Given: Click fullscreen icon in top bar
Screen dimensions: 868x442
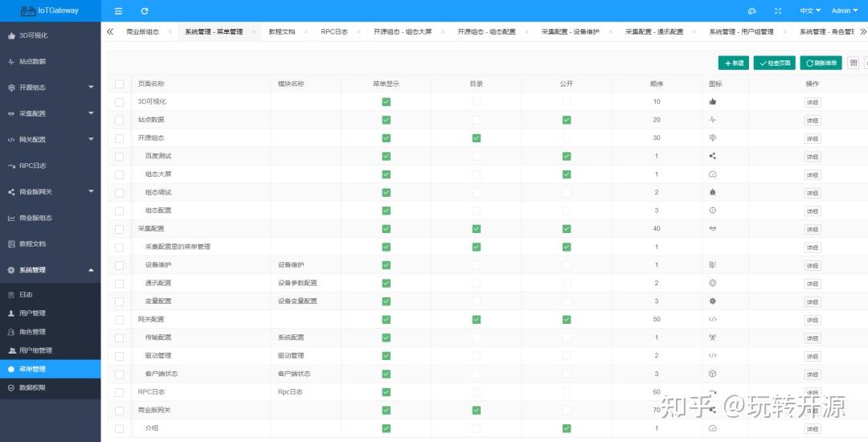Looking at the screenshot, I should coord(778,11).
